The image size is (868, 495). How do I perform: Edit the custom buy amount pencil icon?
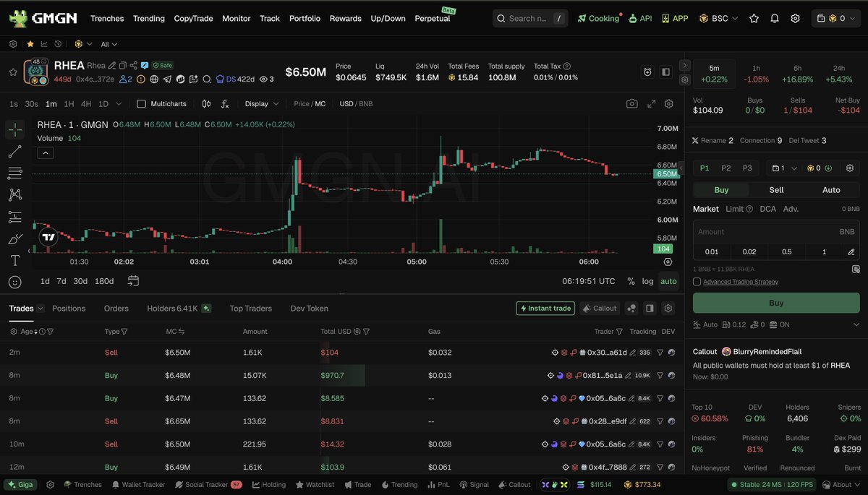coord(851,252)
